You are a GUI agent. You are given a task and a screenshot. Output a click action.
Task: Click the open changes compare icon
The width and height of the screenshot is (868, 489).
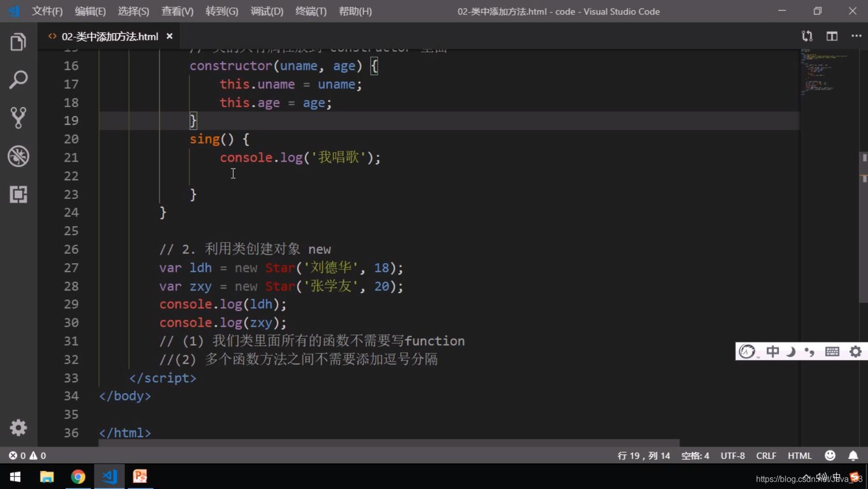pos(807,36)
